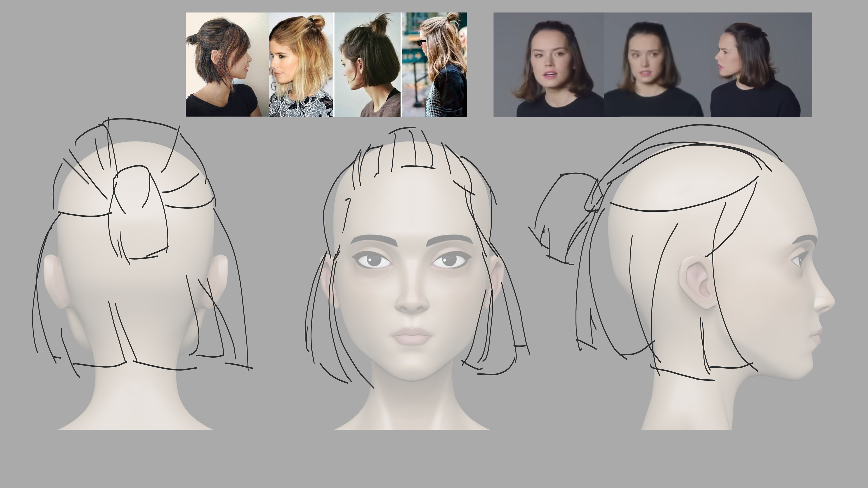
Task: Click the third reference photo with top knot
Action: (367, 65)
